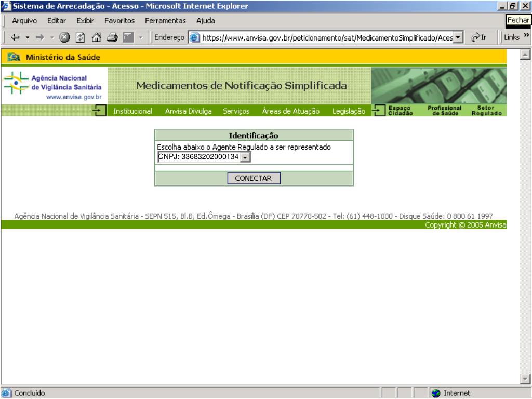Open the Forward button history dropdown arrow
The width and height of the screenshot is (532, 399).
tap(52, 37)
